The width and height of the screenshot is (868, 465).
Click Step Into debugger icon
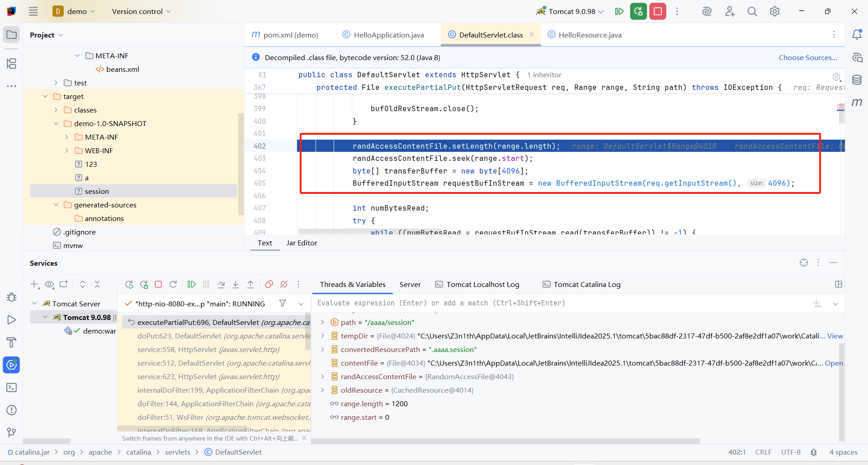236,284
